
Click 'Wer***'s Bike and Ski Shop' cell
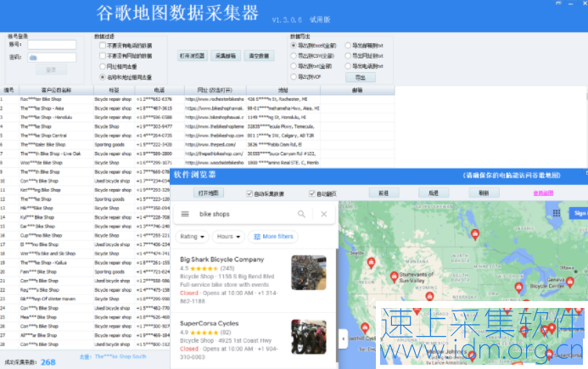48,254
